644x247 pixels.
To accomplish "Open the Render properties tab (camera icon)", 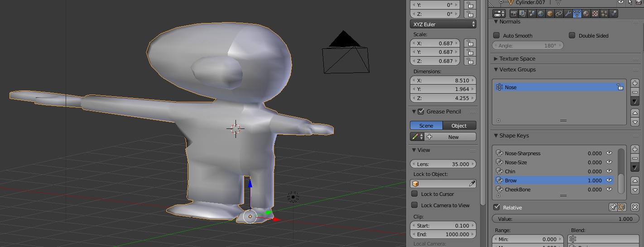I will pos(514,14).
